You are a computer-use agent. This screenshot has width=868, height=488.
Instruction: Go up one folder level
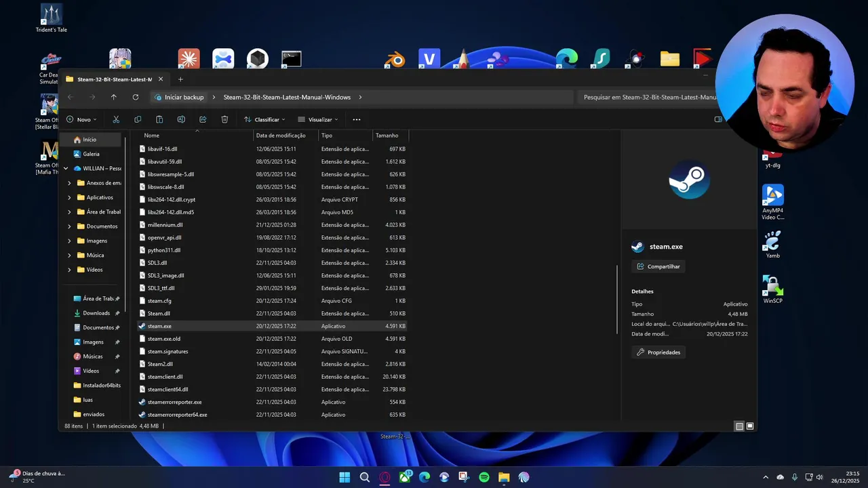tap(113, 97)
